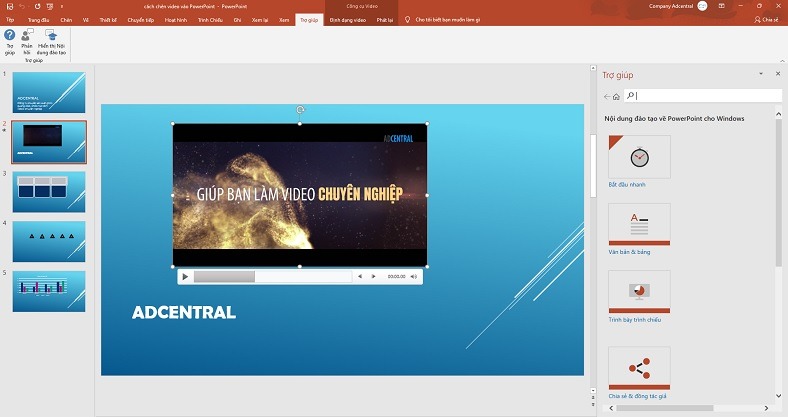Viewport: 788px width, 417px height.
Task: Click the Chia sẻ & đồng tác giả link
Action: point(637,396)
